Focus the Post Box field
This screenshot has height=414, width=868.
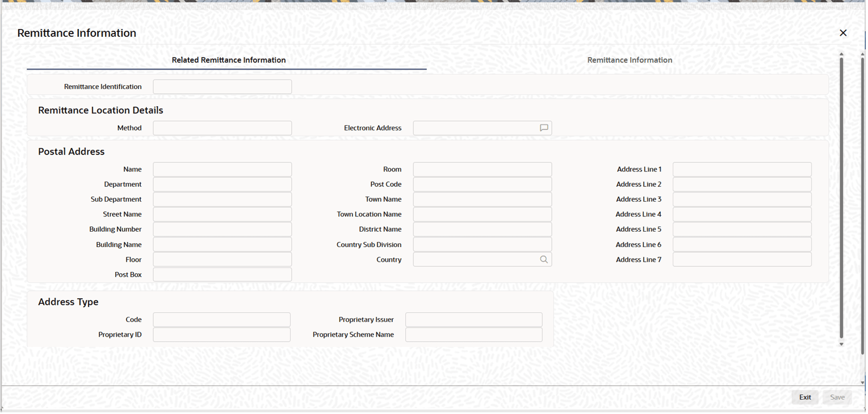point(223,274)
